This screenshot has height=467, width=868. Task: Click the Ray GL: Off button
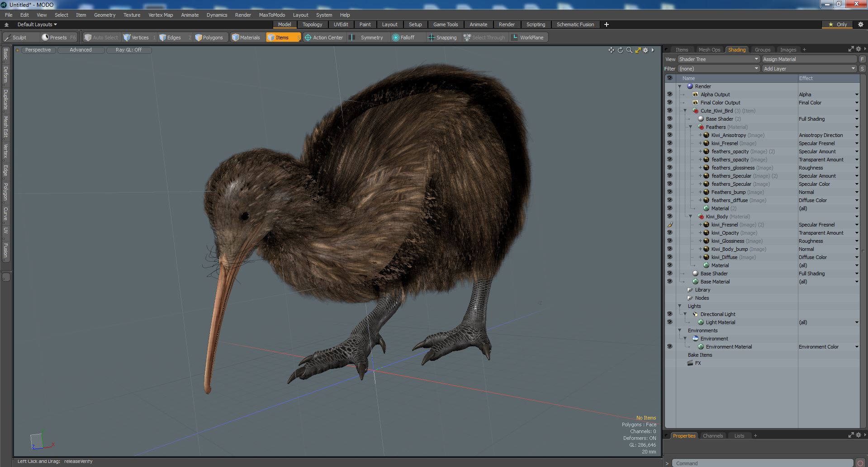pos(128,50)
